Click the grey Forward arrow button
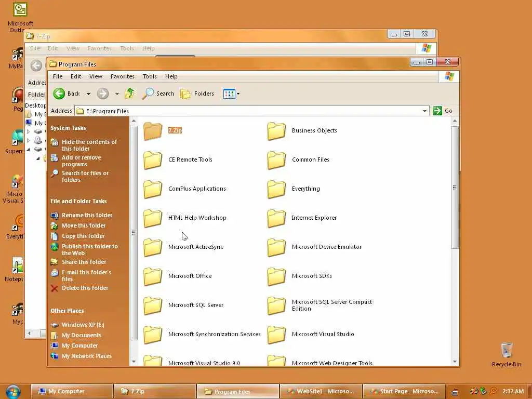The image size is (532, 399). coord(103,94)
